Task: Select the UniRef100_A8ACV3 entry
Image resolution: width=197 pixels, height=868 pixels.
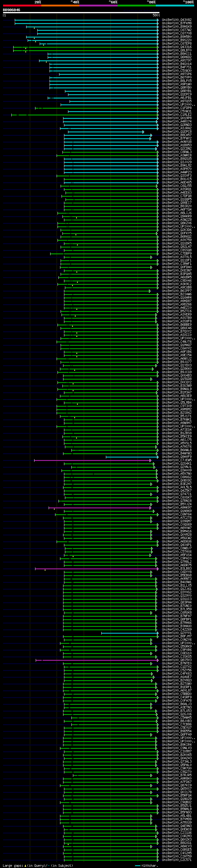Action: (177, 846)
